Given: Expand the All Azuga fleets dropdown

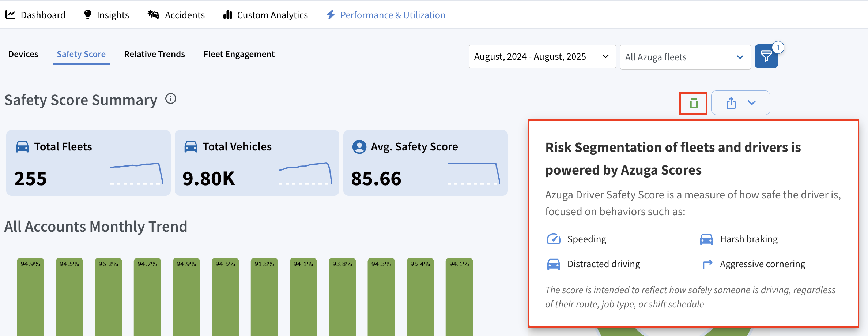Looking at the screenshot, I should tap(685, 57).
